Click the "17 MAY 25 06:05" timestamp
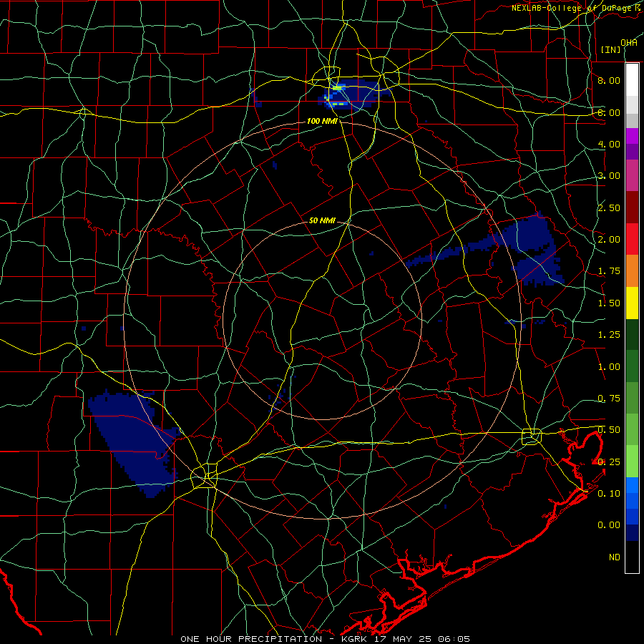The image size is (644, 644). pyautogui.click(x=422, y=639)
